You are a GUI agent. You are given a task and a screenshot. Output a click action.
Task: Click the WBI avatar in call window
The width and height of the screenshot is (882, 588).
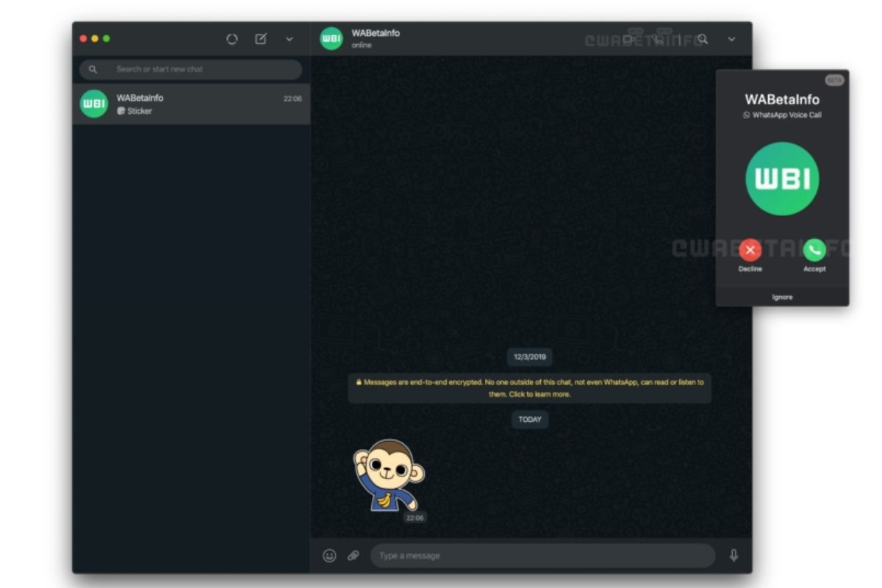pos(782,179)
